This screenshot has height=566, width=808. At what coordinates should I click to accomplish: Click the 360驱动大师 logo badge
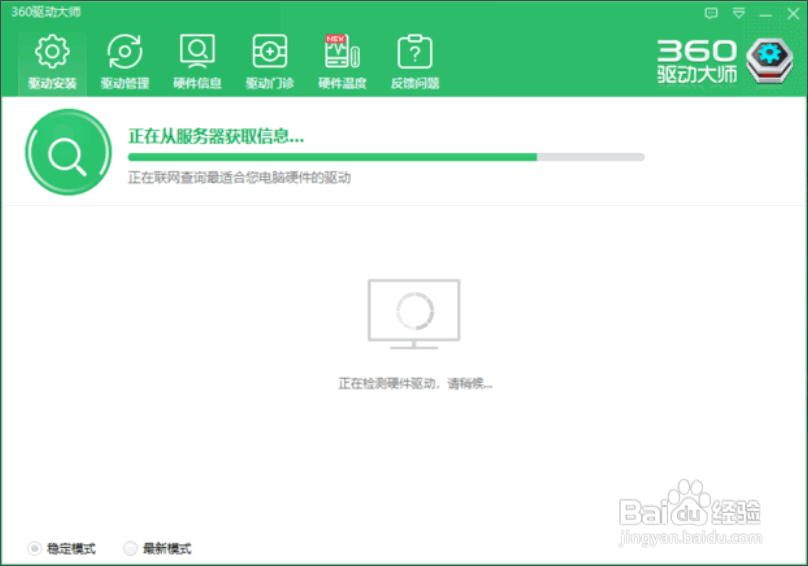[x=770, y=61]
